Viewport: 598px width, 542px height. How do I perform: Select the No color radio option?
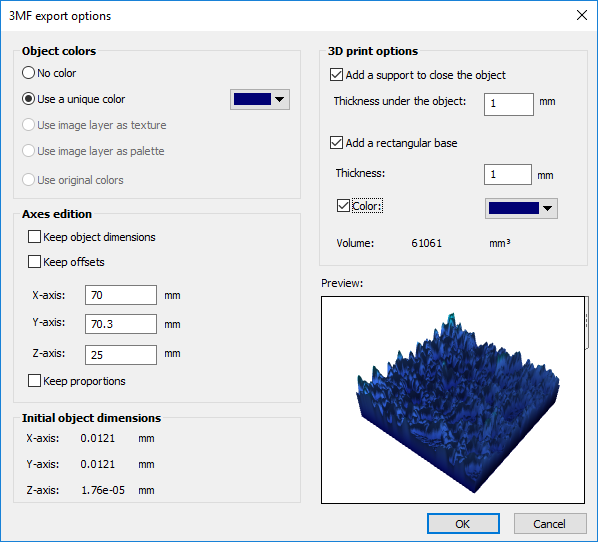coord(29,72)
